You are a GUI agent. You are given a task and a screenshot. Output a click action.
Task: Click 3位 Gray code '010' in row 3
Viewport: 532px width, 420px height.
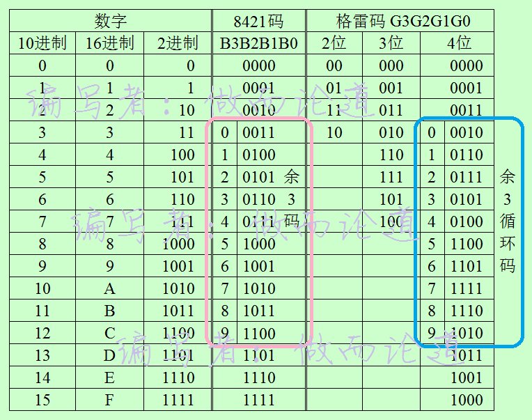391,132
